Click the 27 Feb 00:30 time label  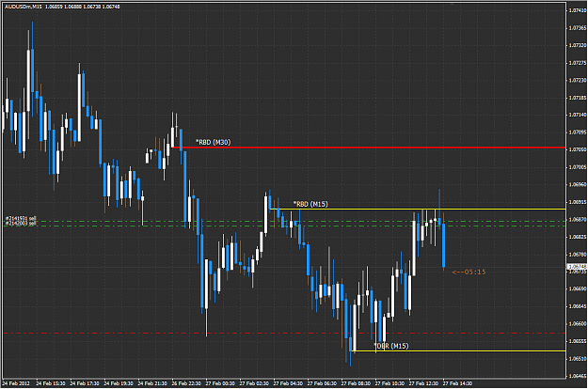tap(220, 383)
